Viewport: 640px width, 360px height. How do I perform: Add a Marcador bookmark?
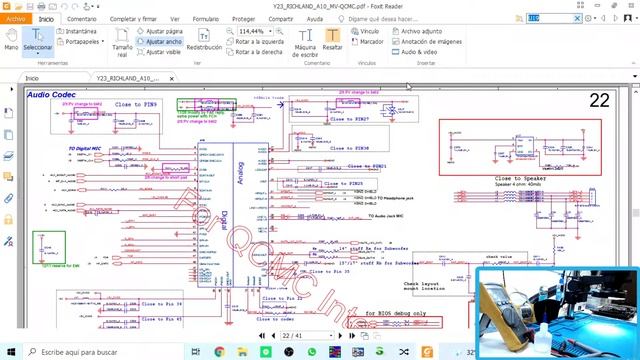(x=367, y=42)
